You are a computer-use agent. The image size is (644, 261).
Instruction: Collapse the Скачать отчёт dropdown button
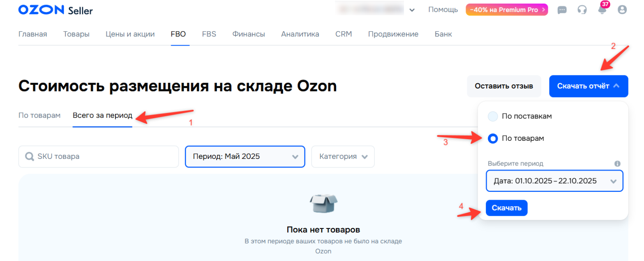pyautogui.click(x=589, y=86)
